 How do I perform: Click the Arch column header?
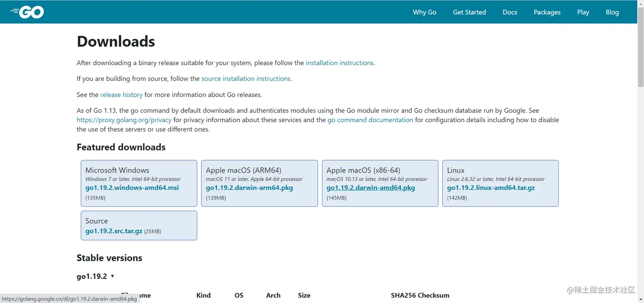(x=273, y=295)
